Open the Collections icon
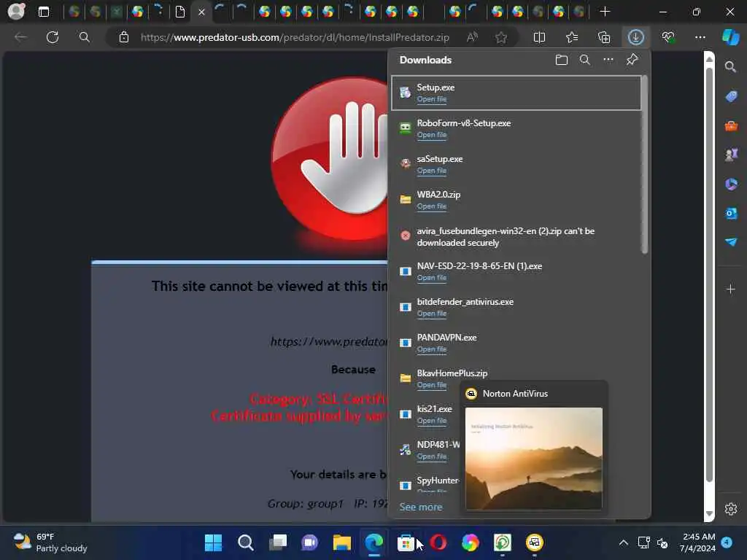This screenshot has width=747, height=560. (x=604, y=37)
